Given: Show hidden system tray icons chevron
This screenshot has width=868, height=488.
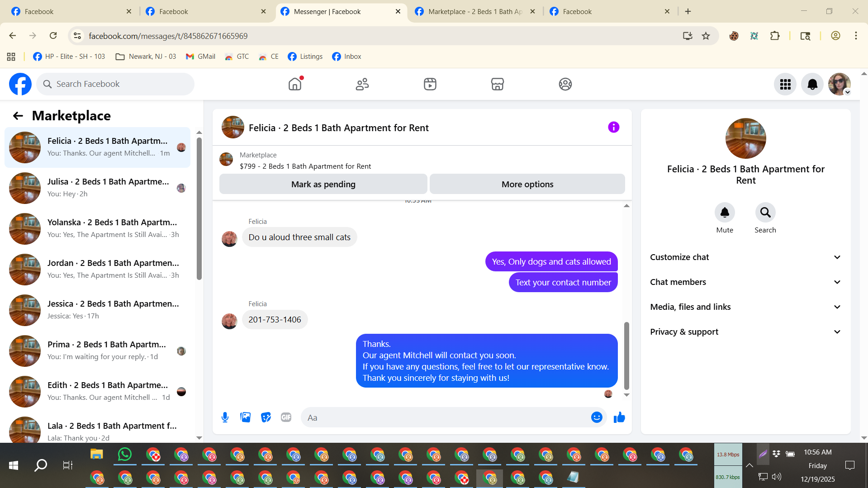Looking at the screenshot, I should click(749, 465).
